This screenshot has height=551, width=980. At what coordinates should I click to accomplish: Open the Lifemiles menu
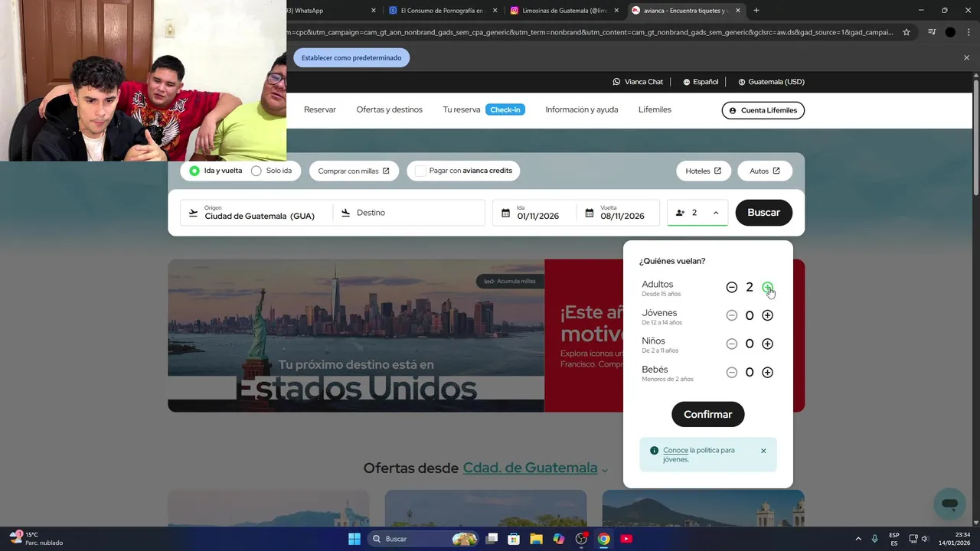tap(655, 109)
